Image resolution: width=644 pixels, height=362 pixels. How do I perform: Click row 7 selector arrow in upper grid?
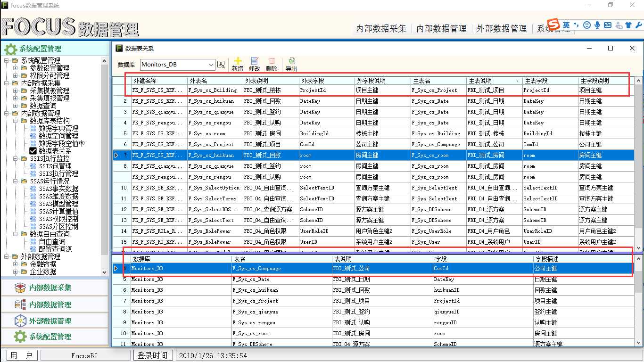[x=116, y=155]
